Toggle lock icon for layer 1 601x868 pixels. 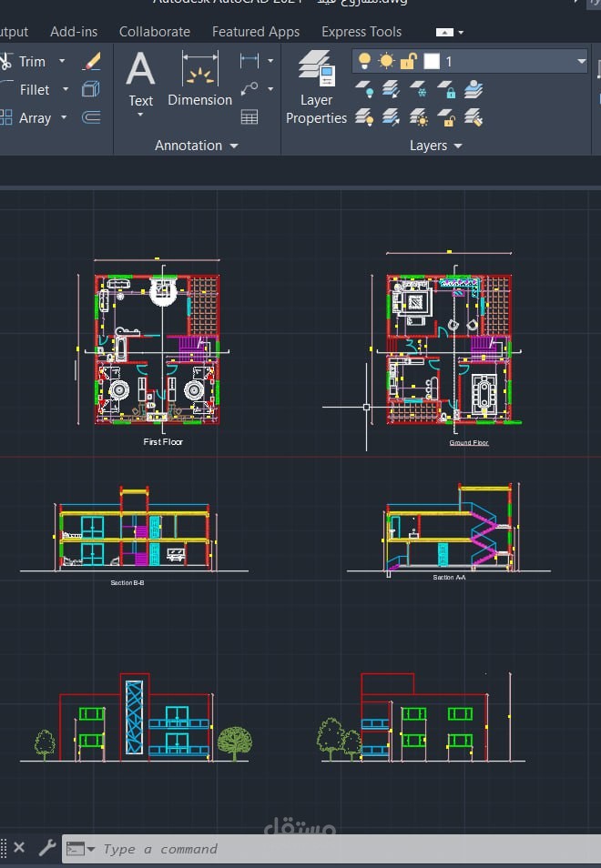(x=408, y=61)
